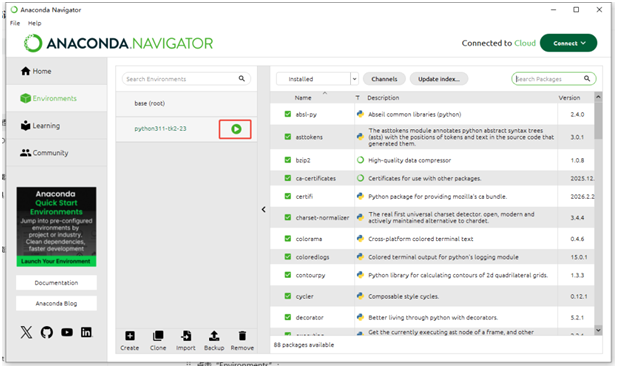Viewport: 617px width, 368px height.
Task: Toggle the asttokens package checkbox
Action: tap(288, 137)
